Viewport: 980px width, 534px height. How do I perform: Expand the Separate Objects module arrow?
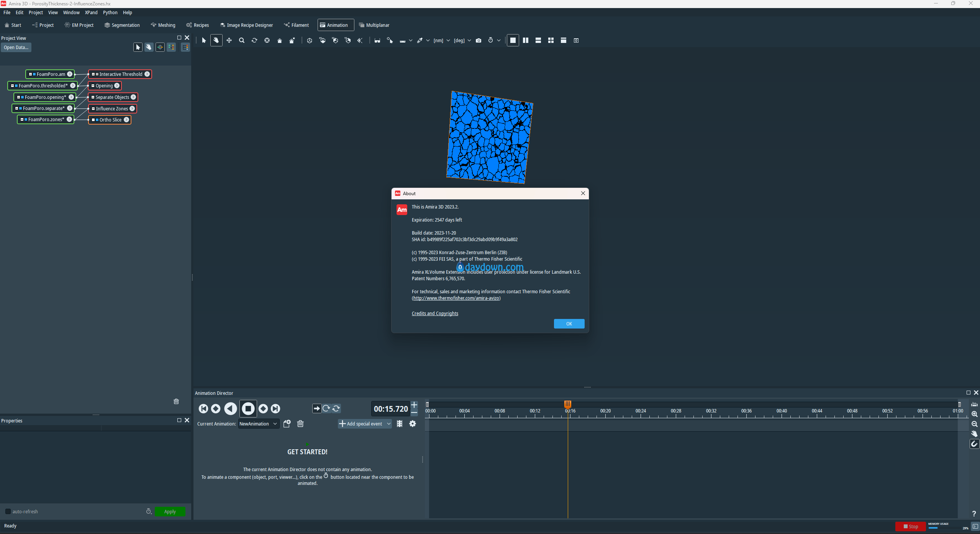click(133, 97)
